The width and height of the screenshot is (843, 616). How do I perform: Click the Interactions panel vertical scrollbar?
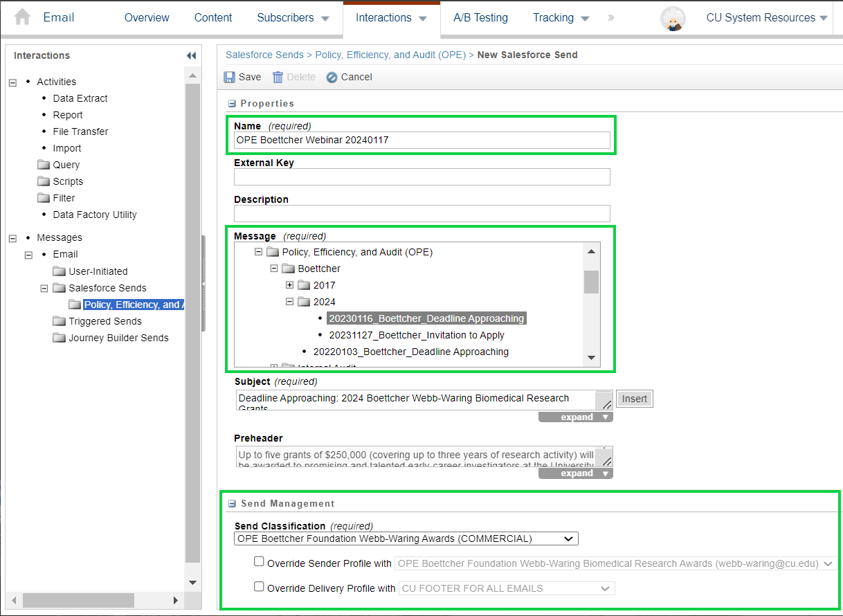(192, 323)
